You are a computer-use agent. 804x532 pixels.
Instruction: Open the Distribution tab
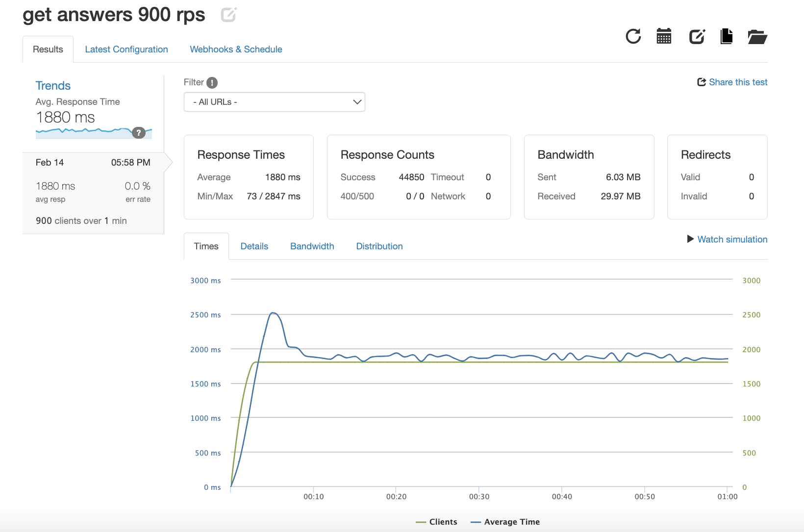(379, 246)
